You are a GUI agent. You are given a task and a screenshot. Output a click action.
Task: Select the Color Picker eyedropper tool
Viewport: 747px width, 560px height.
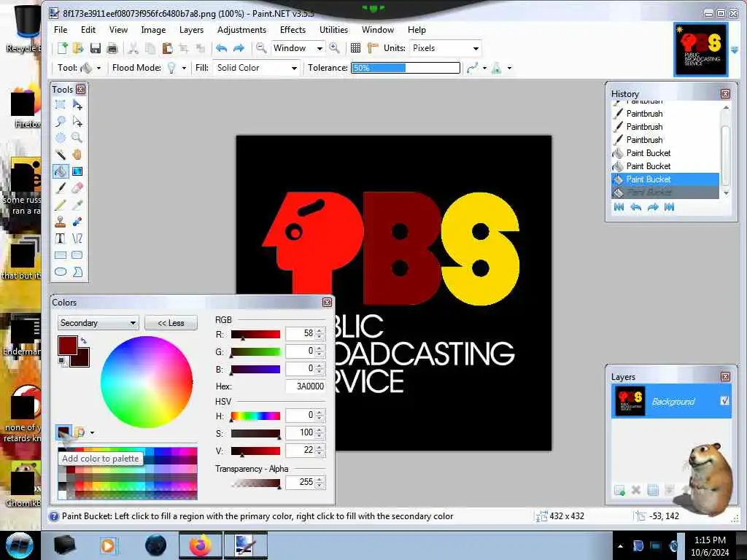[x=77, y=205]
